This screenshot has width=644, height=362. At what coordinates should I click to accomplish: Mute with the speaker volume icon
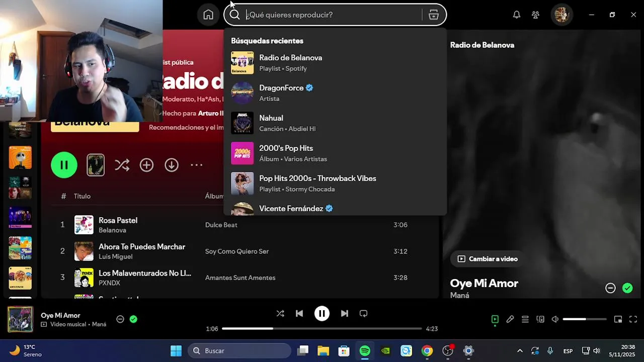[x=555, y=319]
